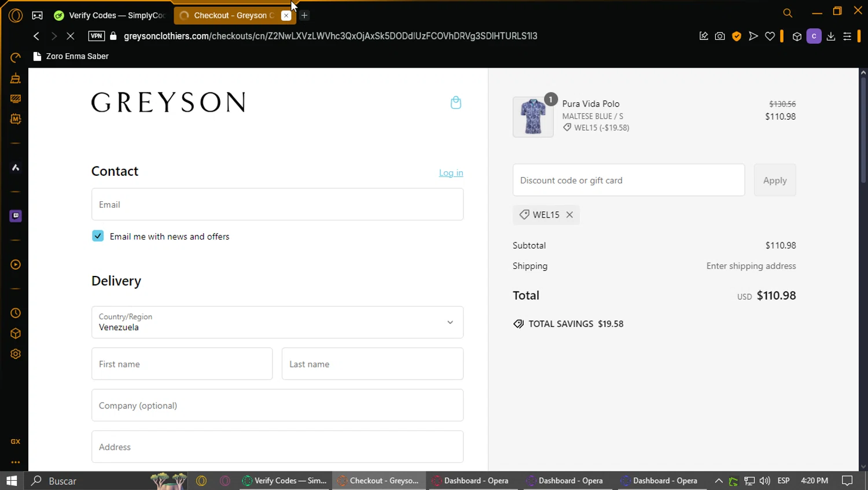Open the taskbar volume speaker icon

(x=765, y=481)
